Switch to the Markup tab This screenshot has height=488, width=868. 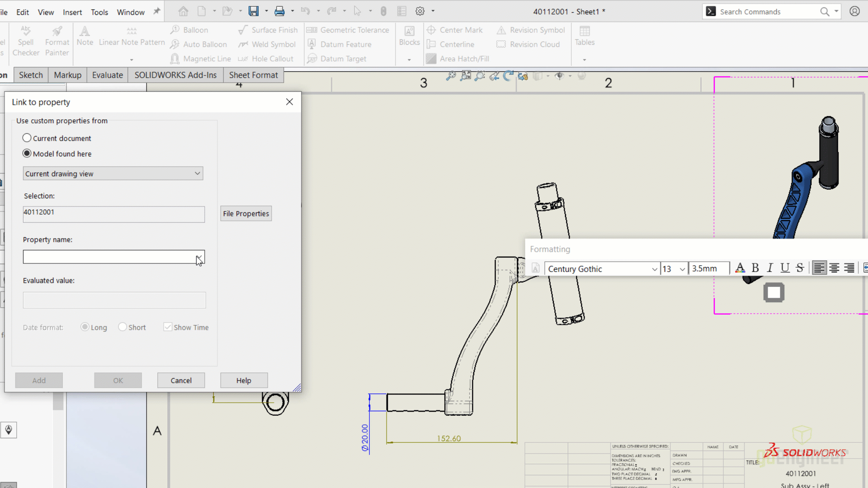[x=67, y=75]
